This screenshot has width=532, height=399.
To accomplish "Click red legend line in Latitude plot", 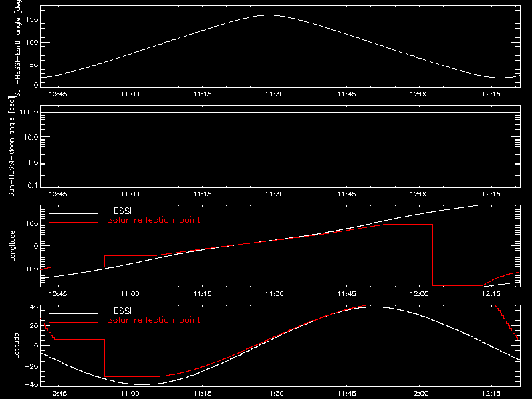I will coord(74,323).
